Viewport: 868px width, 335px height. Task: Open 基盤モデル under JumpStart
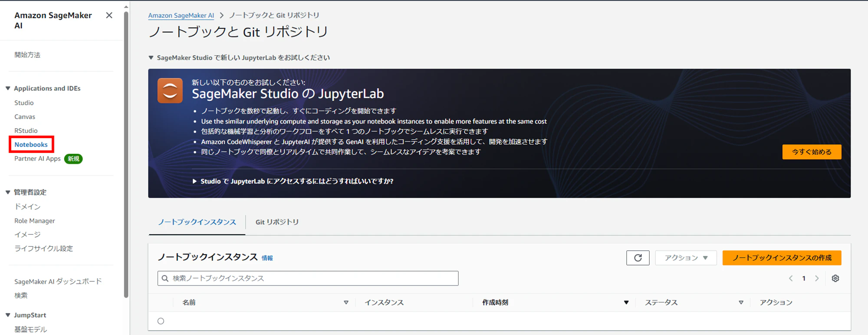click(30, 329)
